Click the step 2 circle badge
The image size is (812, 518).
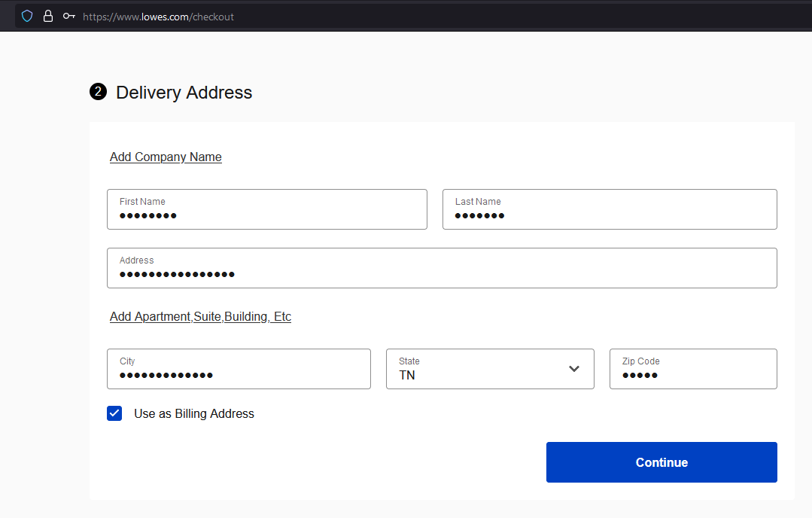(x=98, y=92)
